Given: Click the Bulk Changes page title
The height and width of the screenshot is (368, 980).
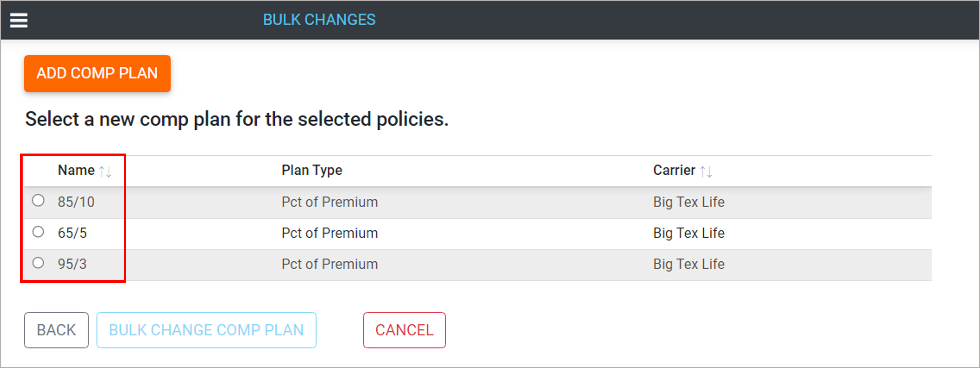Looking at the screenshot, I should 319,20.
